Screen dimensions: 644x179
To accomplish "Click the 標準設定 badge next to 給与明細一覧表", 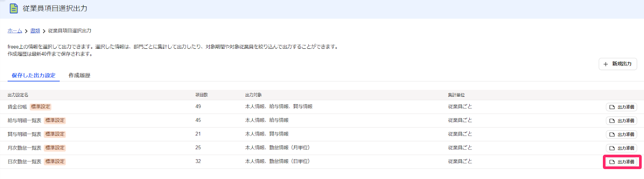I will coord(55,121).
